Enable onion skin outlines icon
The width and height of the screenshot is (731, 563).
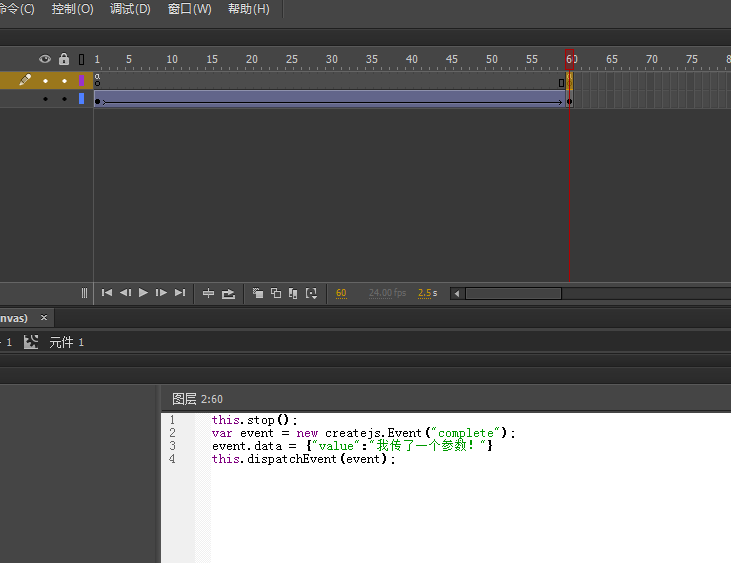click(276, 293)
